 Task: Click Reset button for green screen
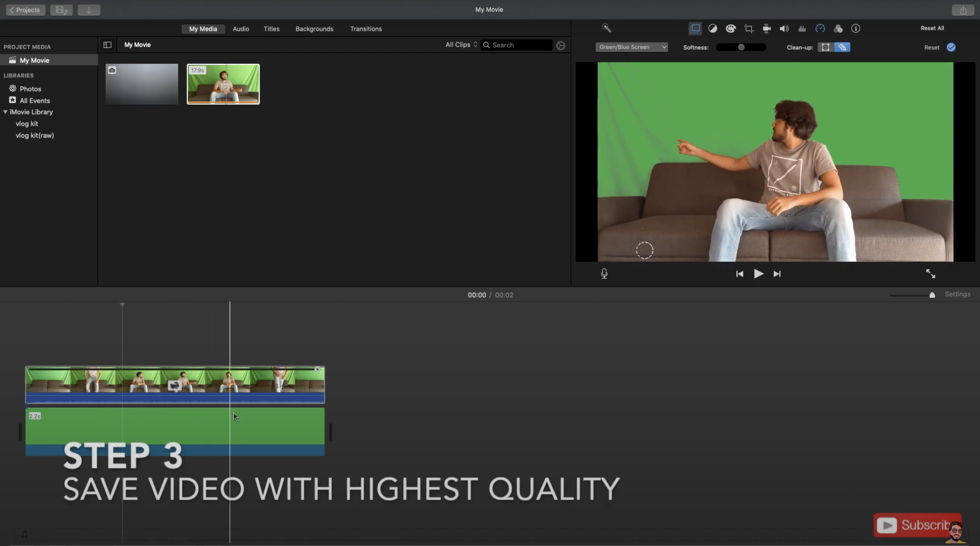point(931,48)
